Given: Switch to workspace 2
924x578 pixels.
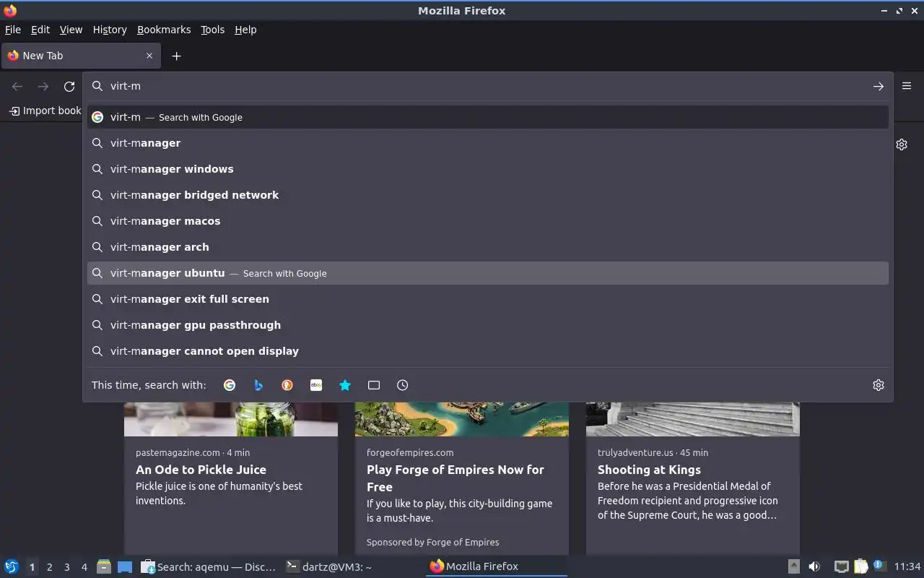Looking at the screenshot, I should coord(49,567).
